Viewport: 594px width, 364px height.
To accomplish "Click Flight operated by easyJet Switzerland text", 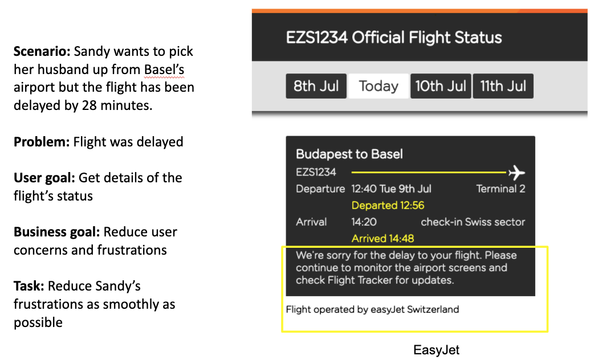I will (372, 309).
